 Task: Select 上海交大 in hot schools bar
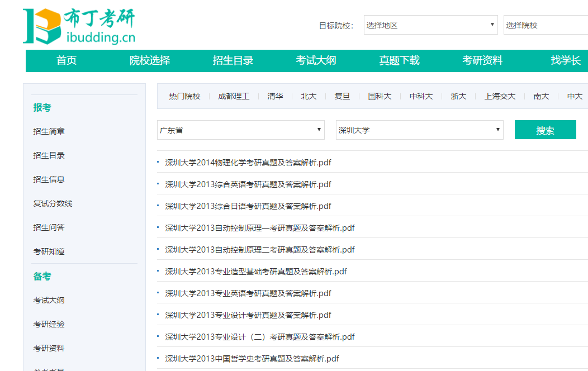[500, 96]
